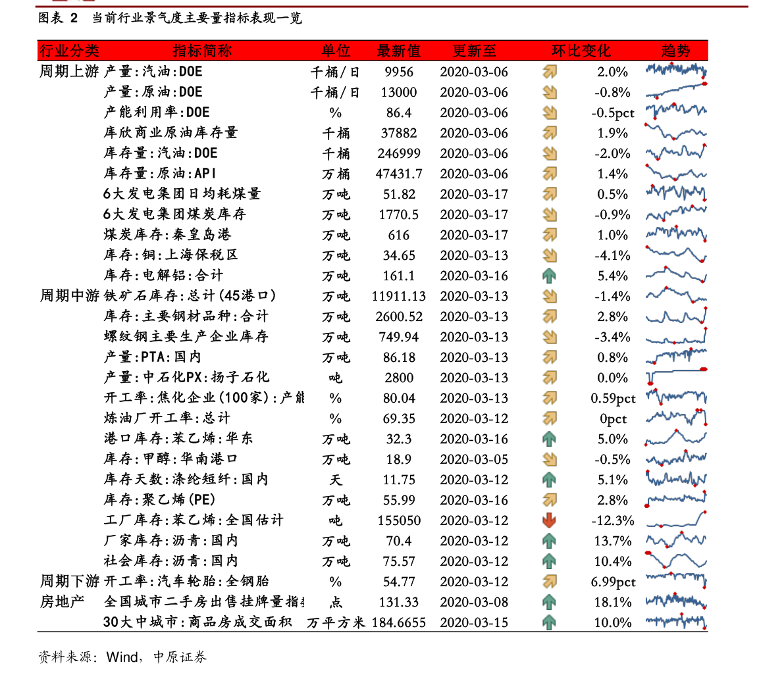Click the down-right arrow icon for 产量:原油:DOE
This screenshot has height=677, width=784.
click(550, 92)
